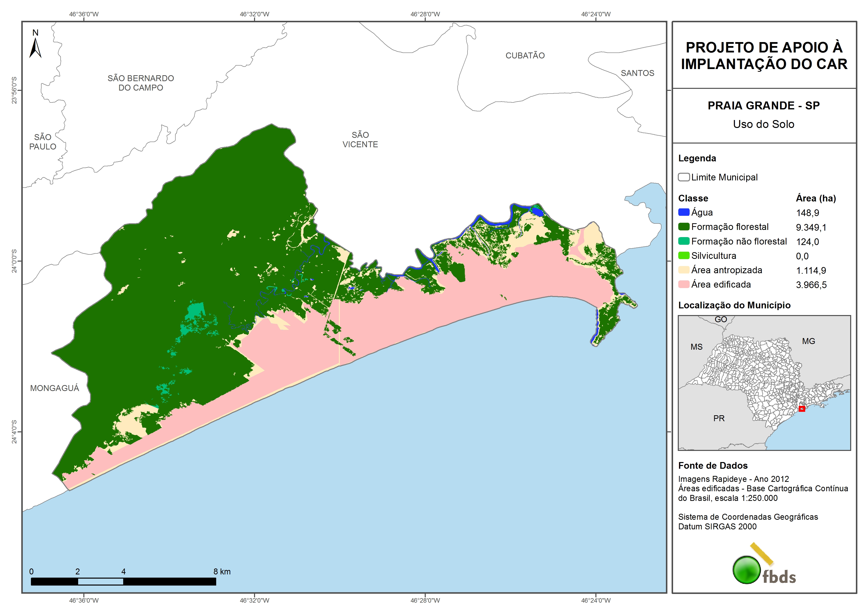Click the PRAIA GRANDE - SP heading
868x614 pixels.
tap(763, 105)
